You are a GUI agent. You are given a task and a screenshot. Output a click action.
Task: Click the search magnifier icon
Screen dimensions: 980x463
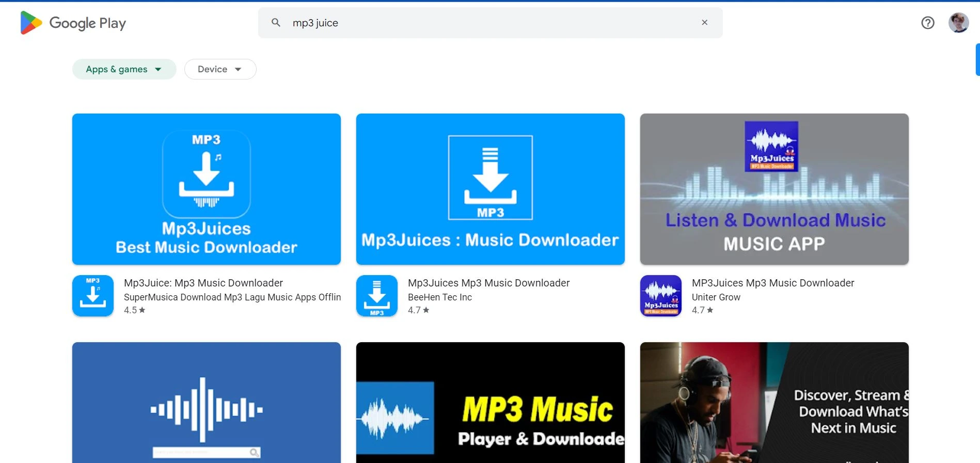pyautogui.click(x=276, y=23)
